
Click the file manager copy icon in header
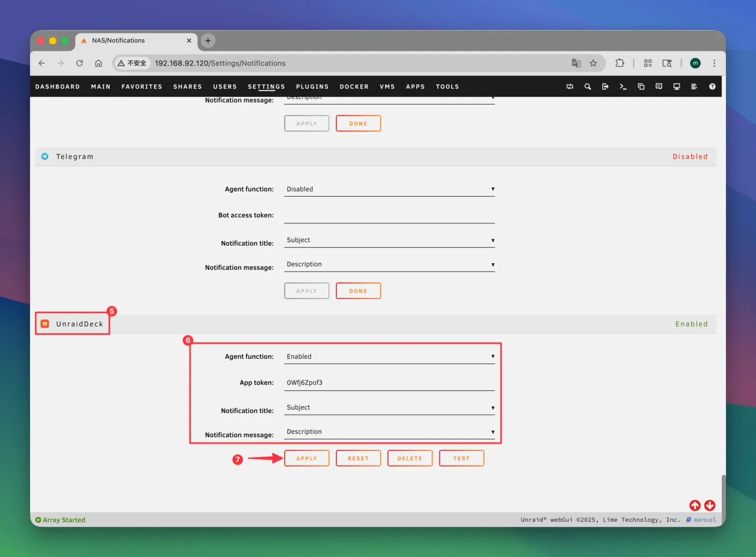tap(641, 86)
